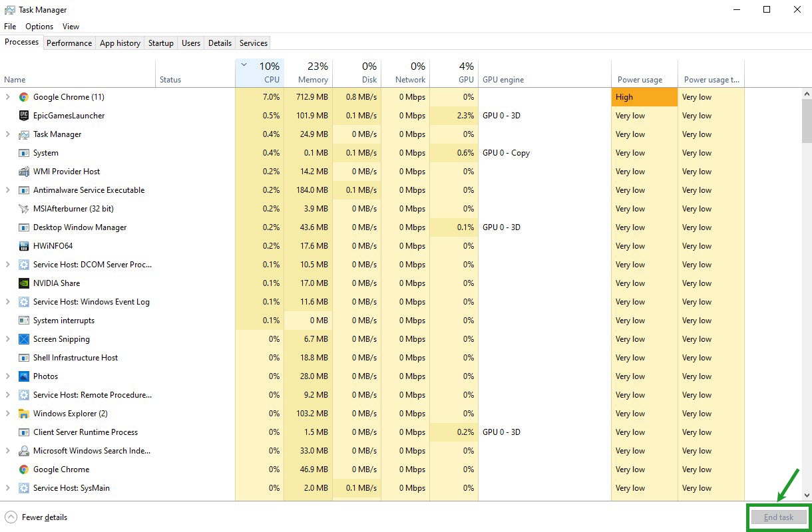Click the scrollbar up arrow

807,93
